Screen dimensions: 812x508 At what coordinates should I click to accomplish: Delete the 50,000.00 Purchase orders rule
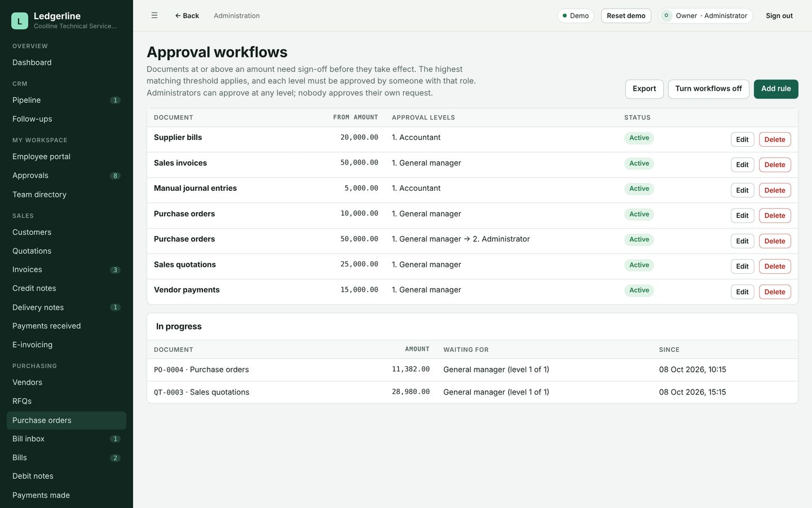coord(775,241)
